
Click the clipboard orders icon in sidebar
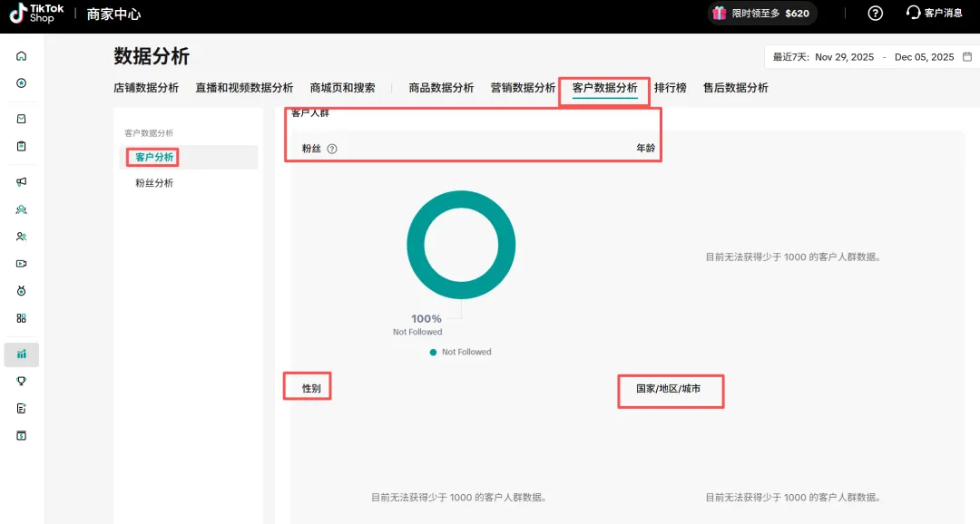click(21, 146)
